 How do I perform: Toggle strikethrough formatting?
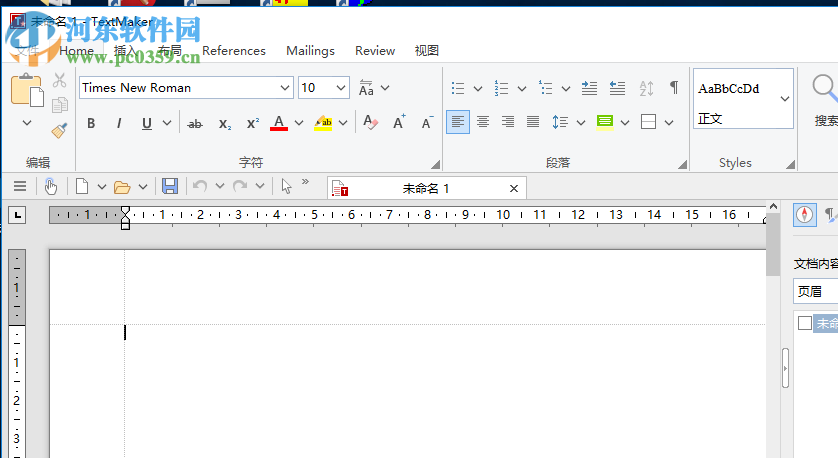point(195,124)
